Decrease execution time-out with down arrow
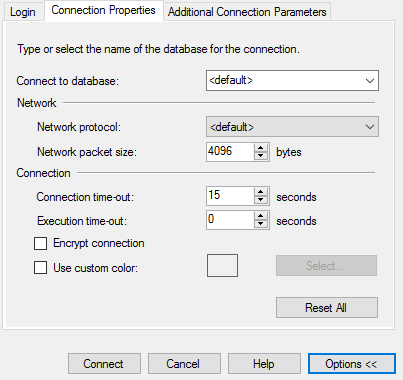This screenshot has width=403, height=380. [x=261, y=224]
